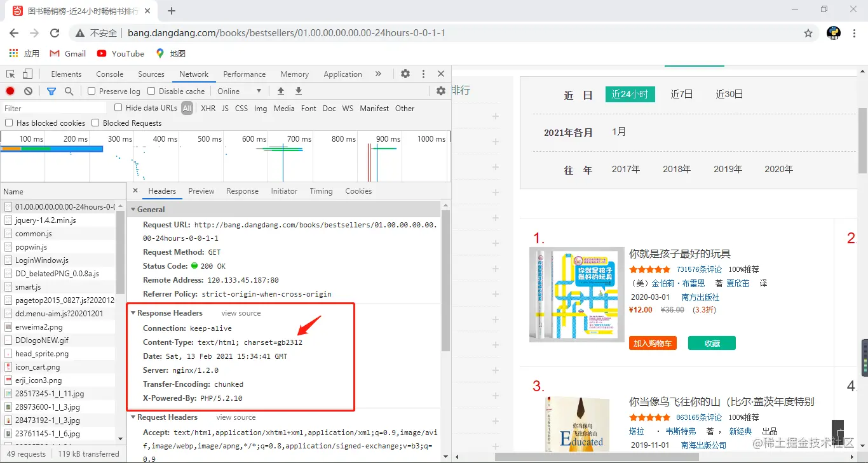
Task: Enable the Preserve log checkbox
Action: tap(92, 91)
